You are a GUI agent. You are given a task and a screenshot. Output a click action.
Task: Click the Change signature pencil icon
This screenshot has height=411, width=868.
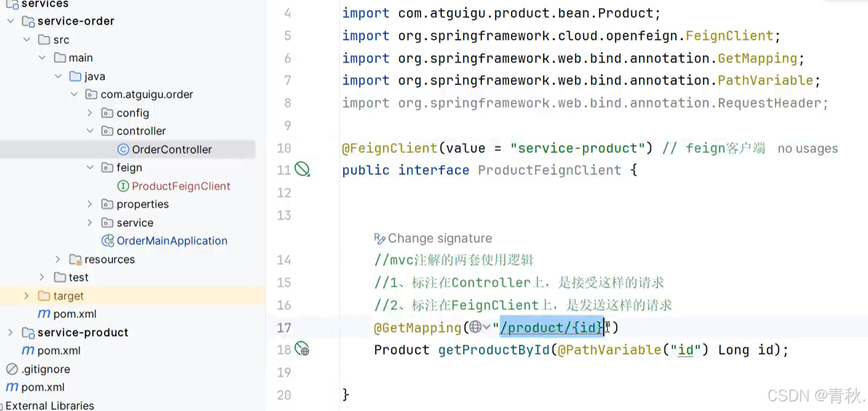[x=379, y=238]
